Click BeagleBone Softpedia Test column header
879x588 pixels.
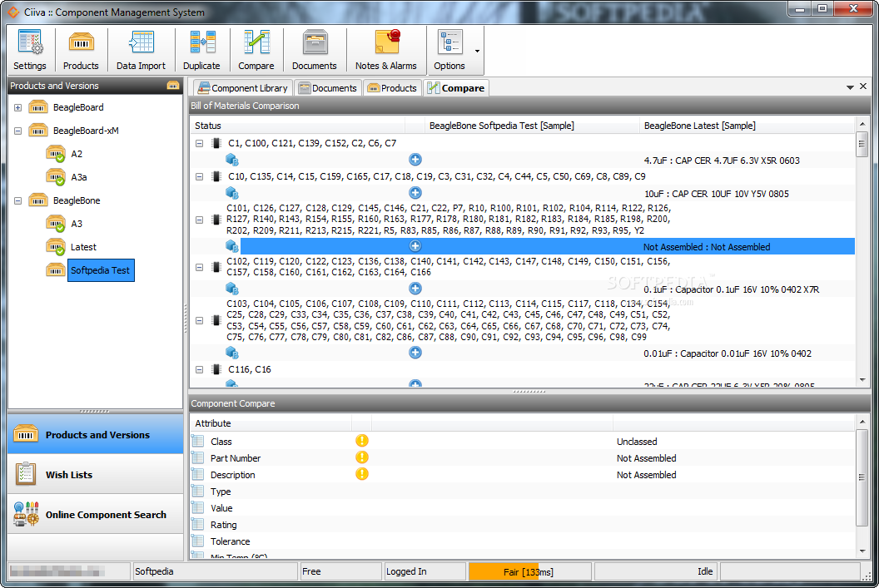tap(532, 126)
